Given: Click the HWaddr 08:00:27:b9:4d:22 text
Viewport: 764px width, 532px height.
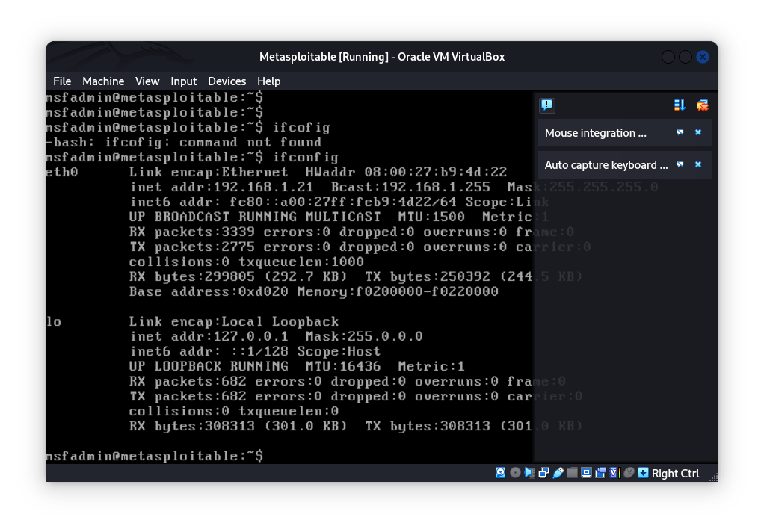Looking at the screenshot, I should [x=407, y=172].
